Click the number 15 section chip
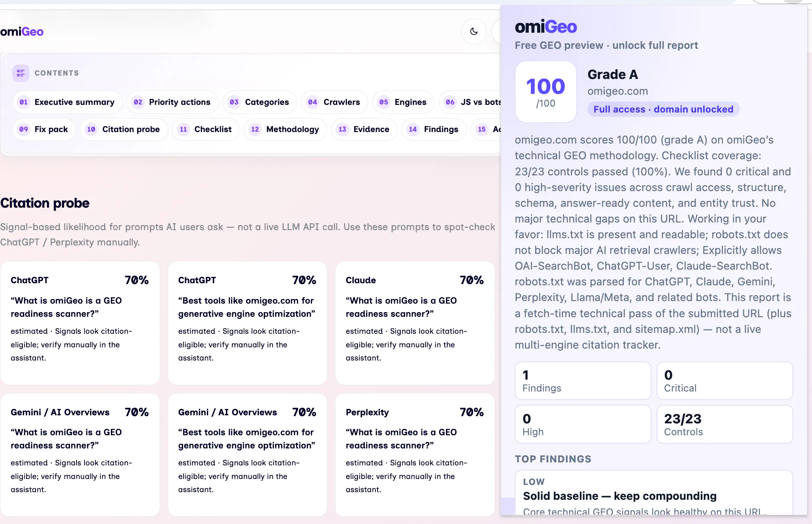The height and width of the screenshot is (524, 812). click(486, 130)
